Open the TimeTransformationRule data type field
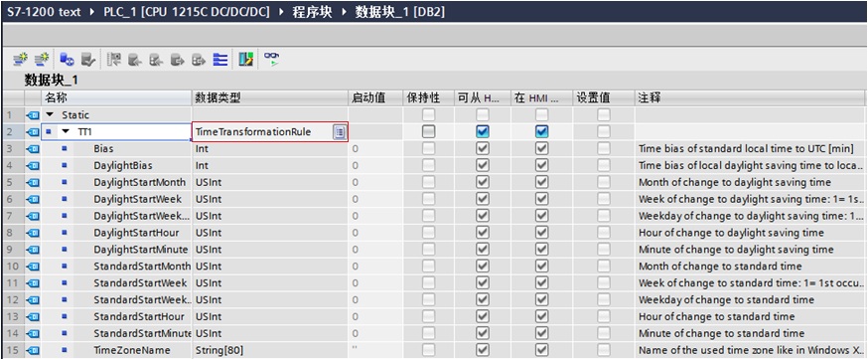Screen dimensions: 868x359 (x=270, y=132)
